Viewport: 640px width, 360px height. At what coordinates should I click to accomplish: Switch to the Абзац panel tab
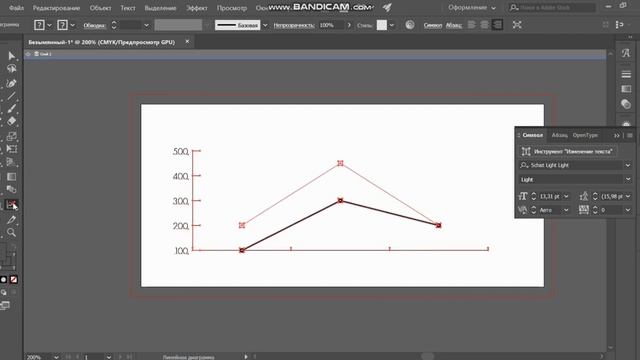559,135
